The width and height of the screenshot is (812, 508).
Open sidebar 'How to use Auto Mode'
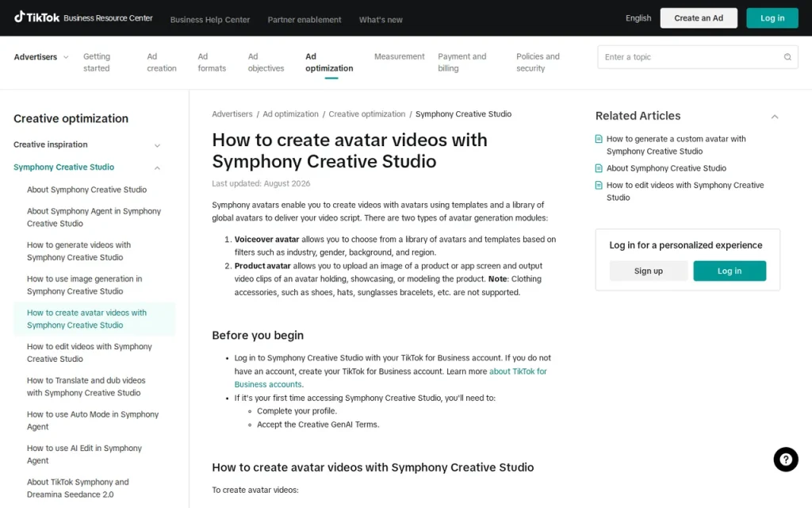93,421
